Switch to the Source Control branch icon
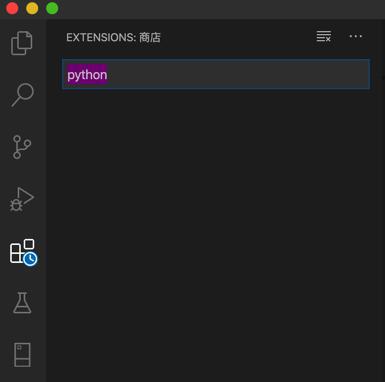385x382 pixels. tap(22, 147)
